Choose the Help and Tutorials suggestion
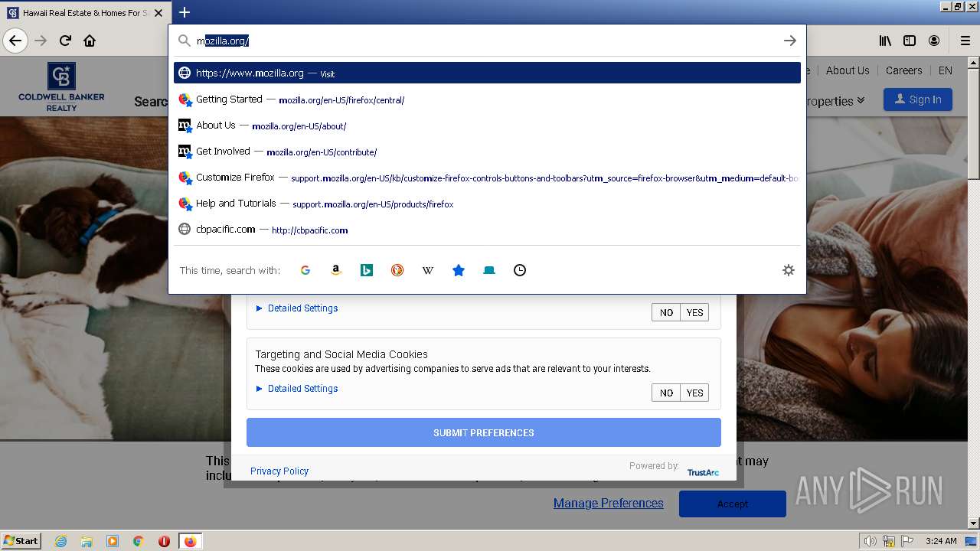The height and width of the screenshot is (551, 980). point(487,204)
